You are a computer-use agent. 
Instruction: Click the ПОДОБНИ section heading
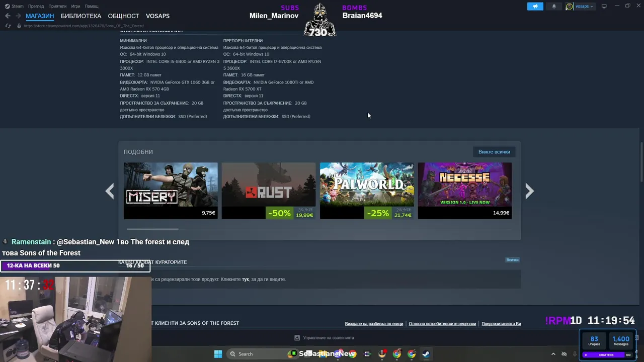point(138,152)
